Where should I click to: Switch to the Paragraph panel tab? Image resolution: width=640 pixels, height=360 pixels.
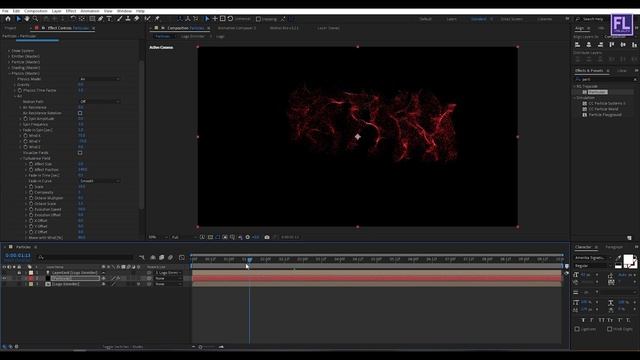[x=614, y=247]
